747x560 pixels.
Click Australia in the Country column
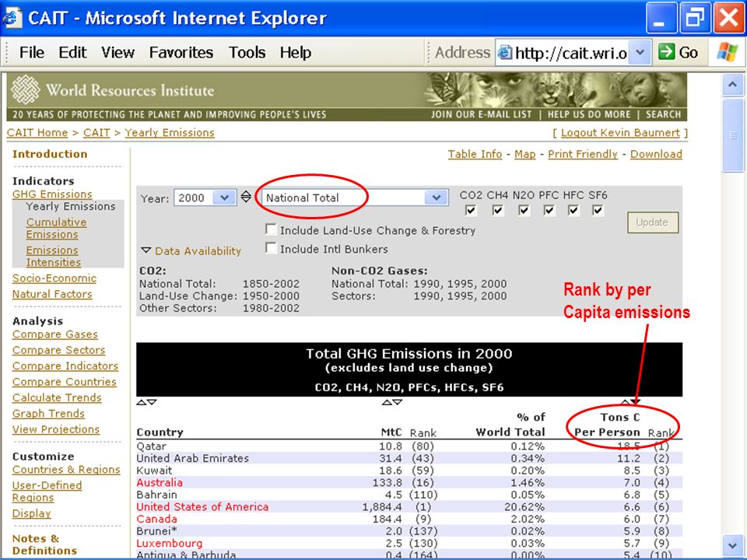click(160, 482)
